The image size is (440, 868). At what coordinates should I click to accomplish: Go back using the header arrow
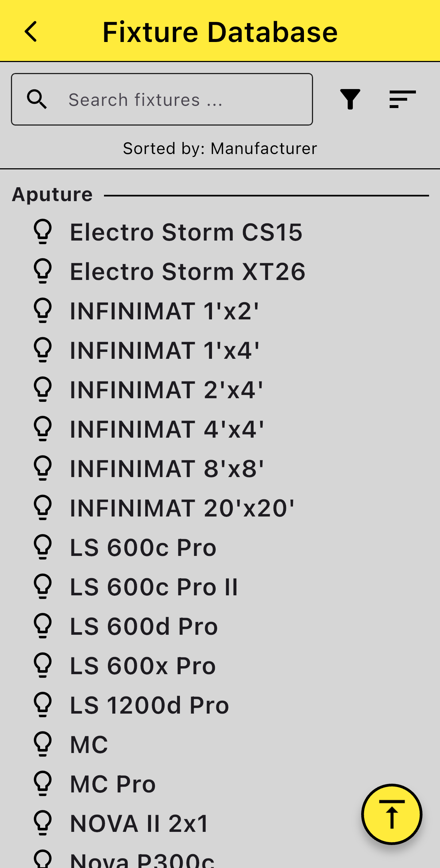tap(31, 32)
